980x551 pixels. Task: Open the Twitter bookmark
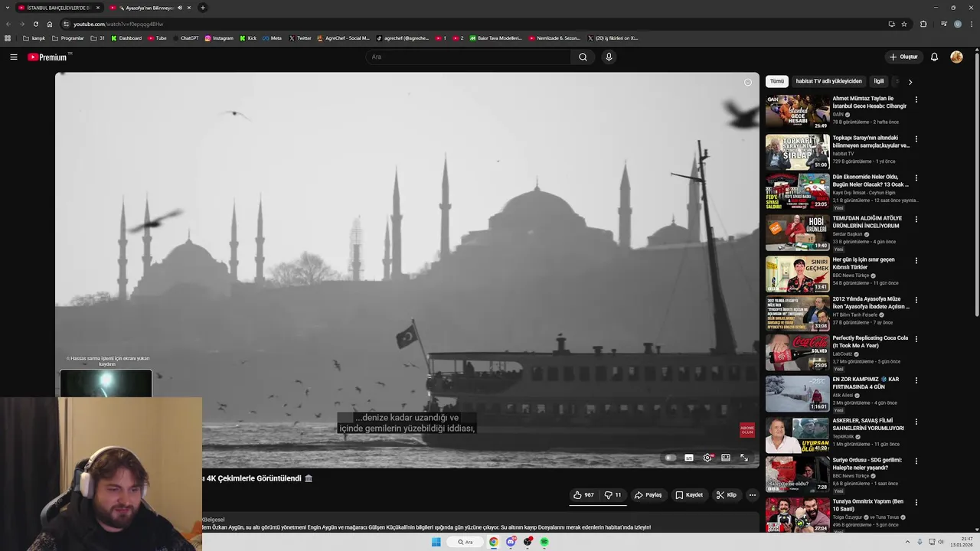pyautogui.click(x=300, y=38)
